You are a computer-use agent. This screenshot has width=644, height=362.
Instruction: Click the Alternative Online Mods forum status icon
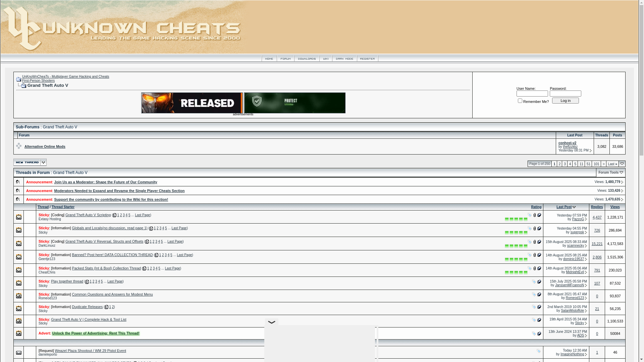[x=19, y=146]
